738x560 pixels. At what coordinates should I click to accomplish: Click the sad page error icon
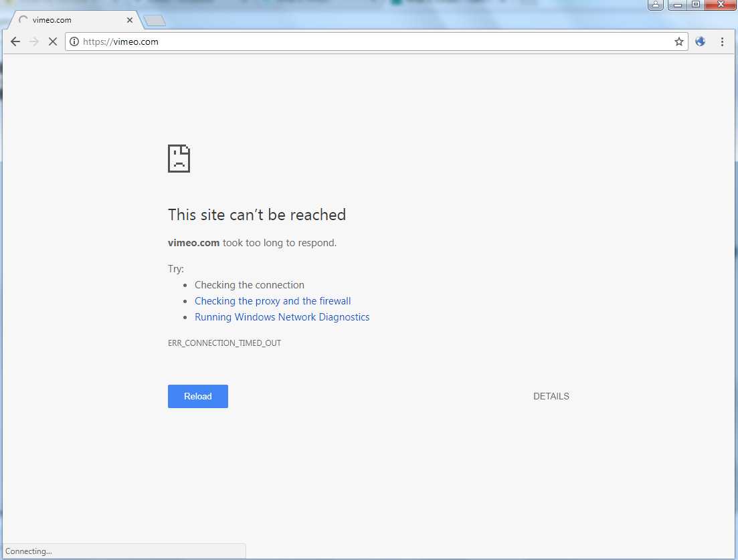[179, 159]
